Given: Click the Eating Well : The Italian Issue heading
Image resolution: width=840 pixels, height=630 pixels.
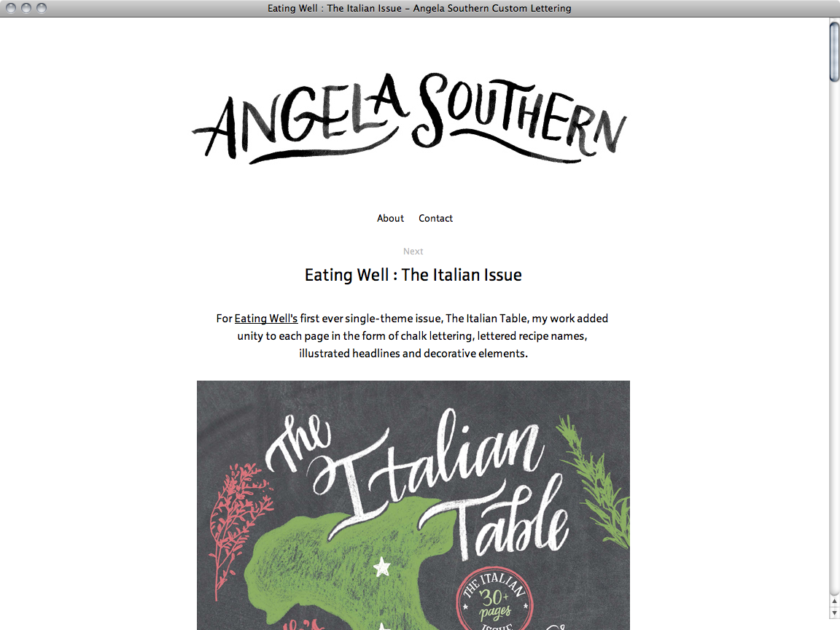Looking at the screenshot, I should tap(413, 275).
